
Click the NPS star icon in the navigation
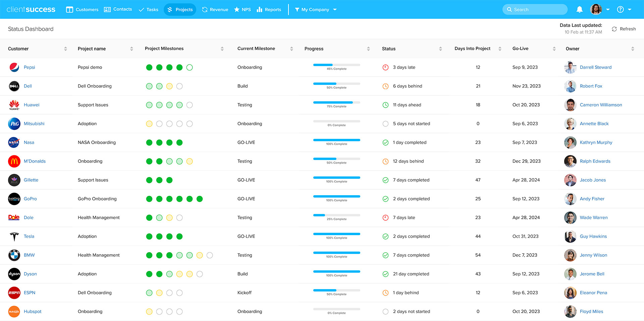(x=237, y=9)
